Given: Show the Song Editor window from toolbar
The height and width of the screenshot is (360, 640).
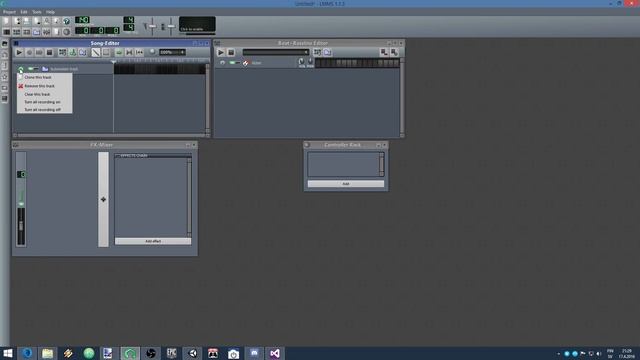Looking at the screenshot, I should [x=7, y=31].
